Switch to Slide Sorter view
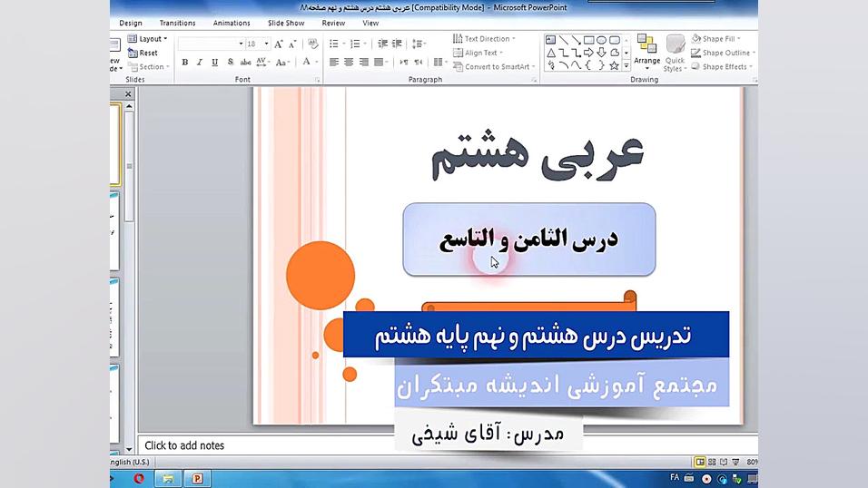This screenshot has width=868, height=488. click(712, 462)
